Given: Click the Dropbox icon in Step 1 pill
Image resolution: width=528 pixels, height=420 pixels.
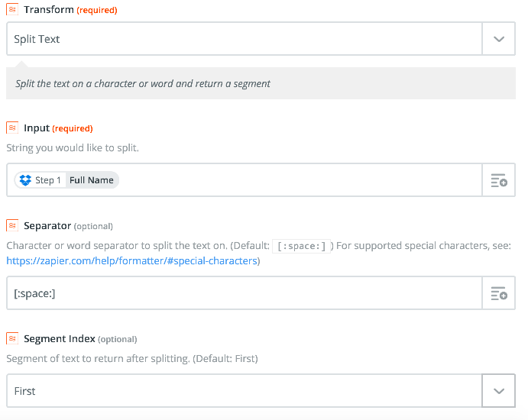Looking at the screenshot, I should [x=25, y=180].
